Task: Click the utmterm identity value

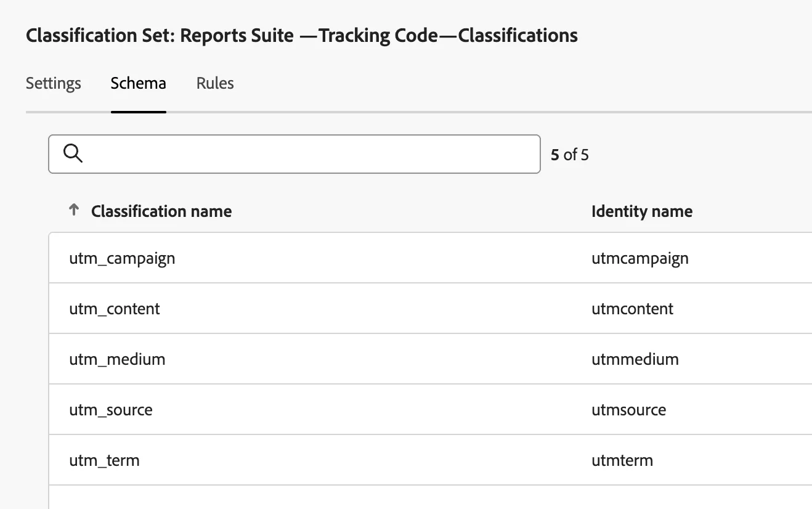Action: [x=622, y=460]
